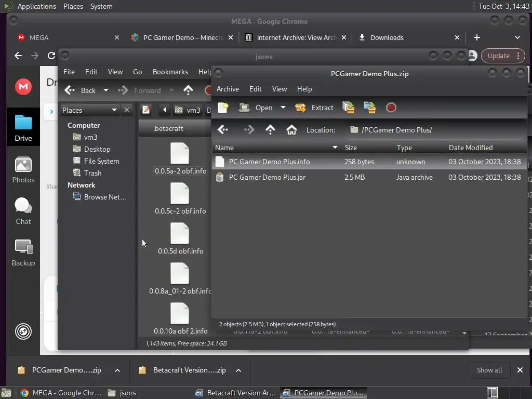Open View menu in jsons file manager

point(115,72)
